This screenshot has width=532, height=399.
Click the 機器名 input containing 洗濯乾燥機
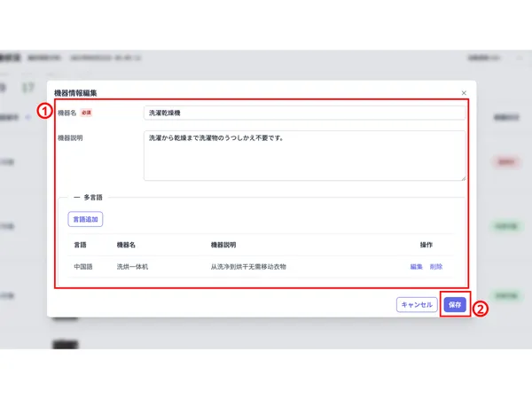[x=303, y=113]
